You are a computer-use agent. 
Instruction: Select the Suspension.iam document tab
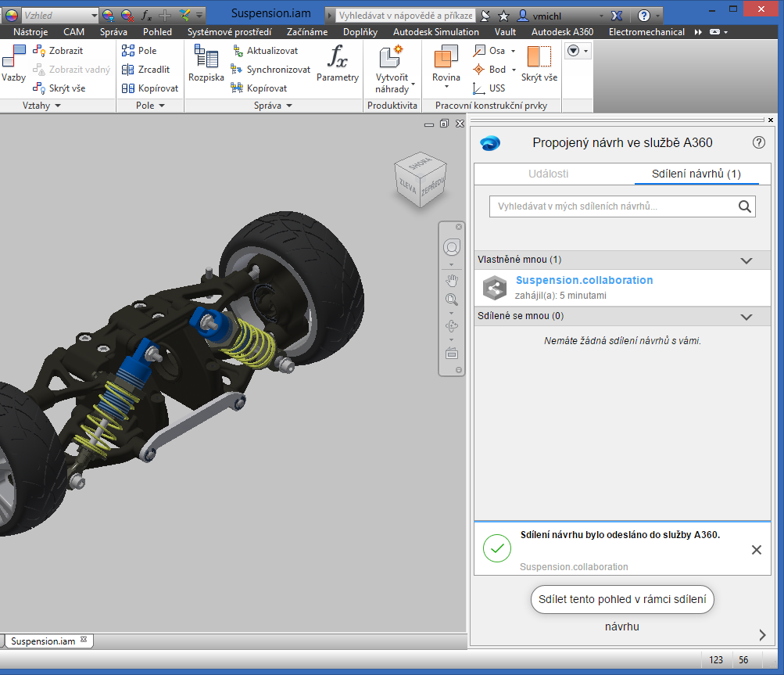coord(49,641)
